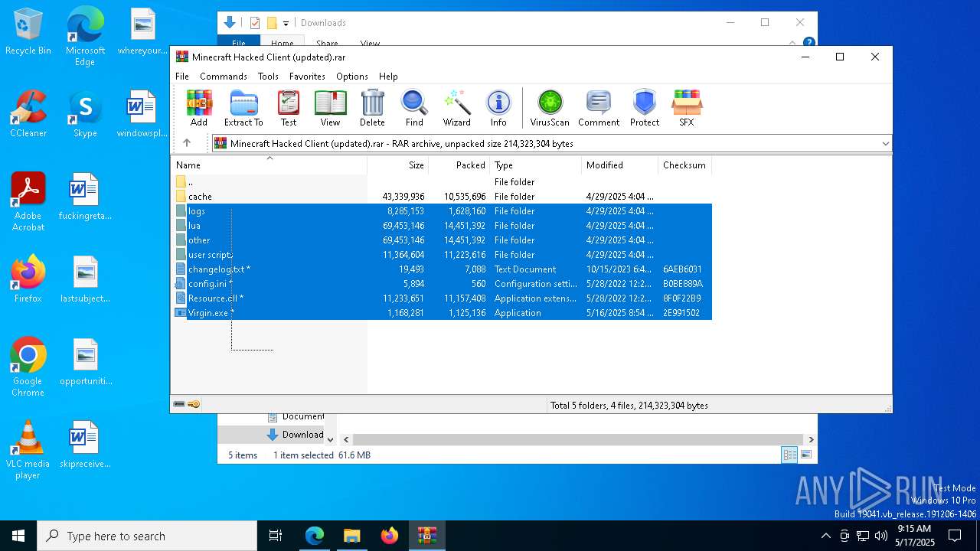This screenshot has height=551, width=980.
Task: Open CCleaner desktop shortcut
Action: pos(28,114)
